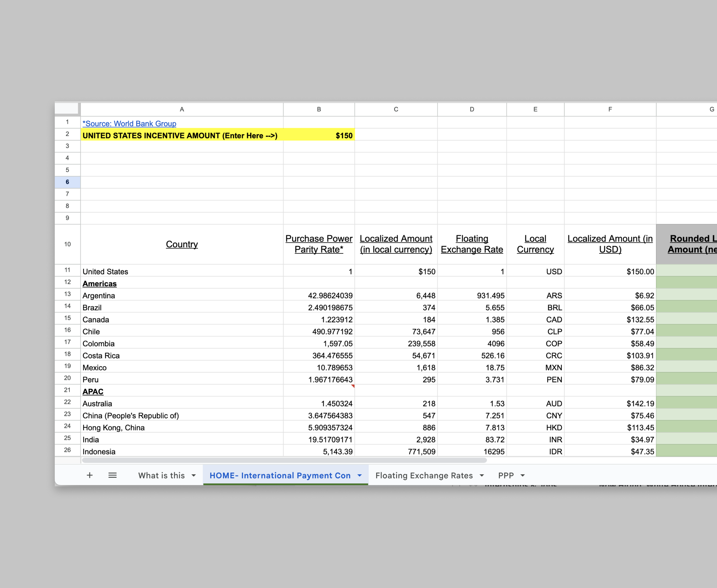Open the 'What is this' tab dropdown arrow
The image size is (717, 588).
tap(194, 476)
